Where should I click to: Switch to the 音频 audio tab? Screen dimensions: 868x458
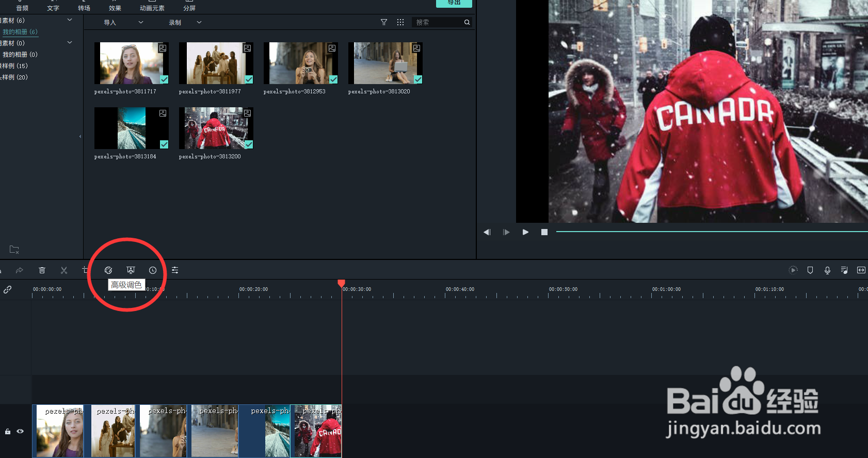click(22, 8)
